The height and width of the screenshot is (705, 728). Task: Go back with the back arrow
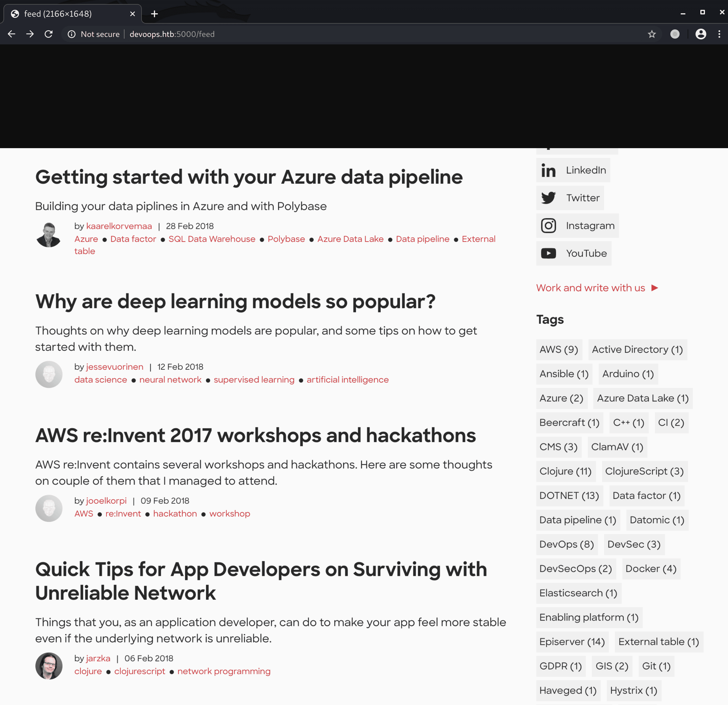coord(12,34)
